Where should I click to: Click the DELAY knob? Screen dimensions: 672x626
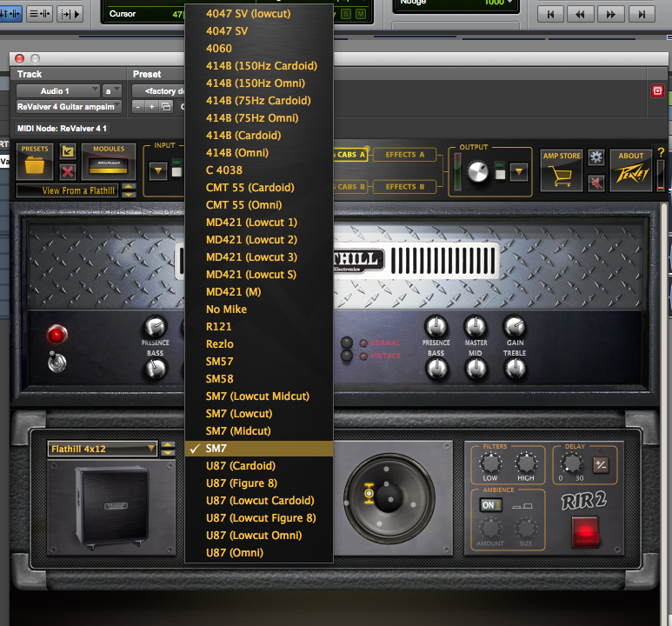[x=571, y=463]
